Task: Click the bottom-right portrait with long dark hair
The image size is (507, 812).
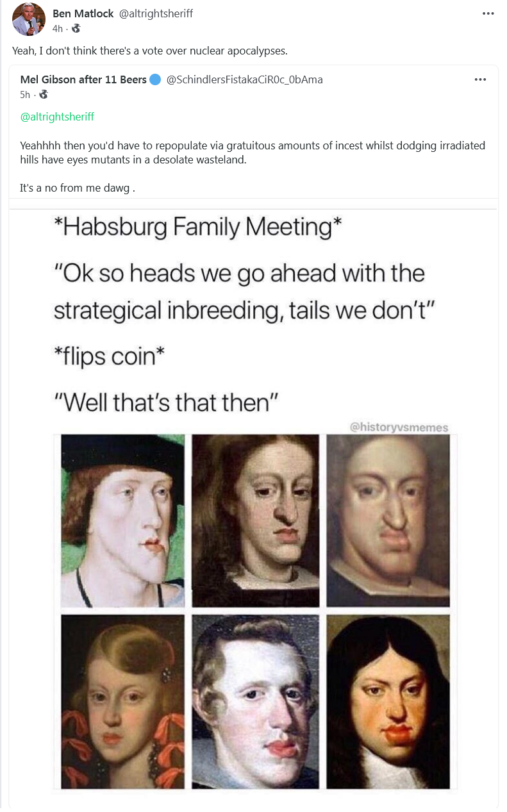Action: click(x=388, y=702)
